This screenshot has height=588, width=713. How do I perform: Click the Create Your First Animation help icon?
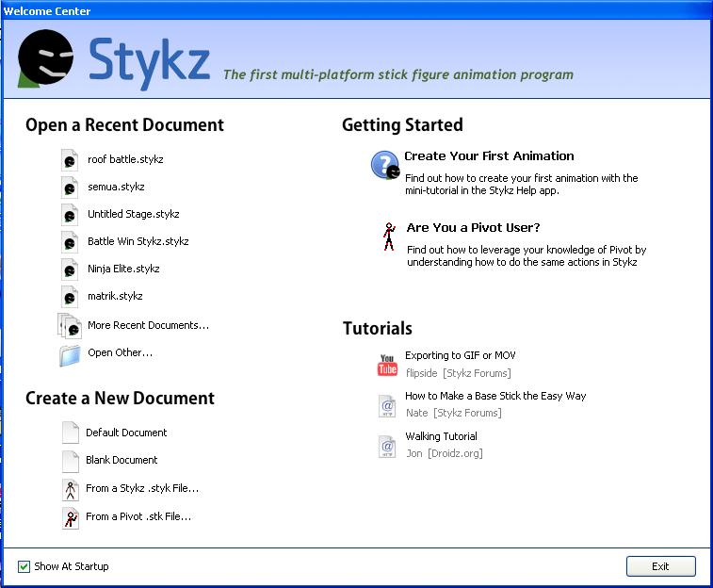point(385,165)
